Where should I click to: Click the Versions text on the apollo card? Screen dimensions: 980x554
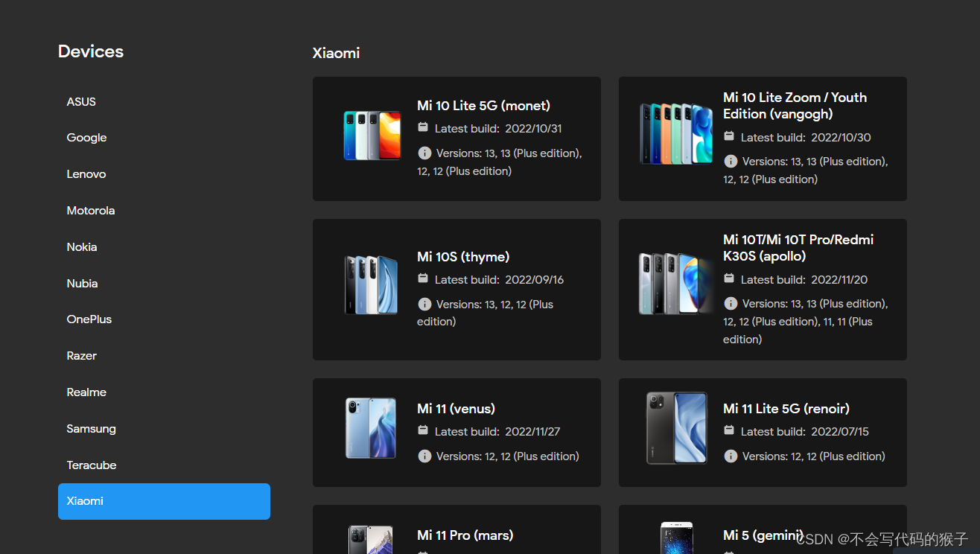pyautogui.click(x=806, y=321)
